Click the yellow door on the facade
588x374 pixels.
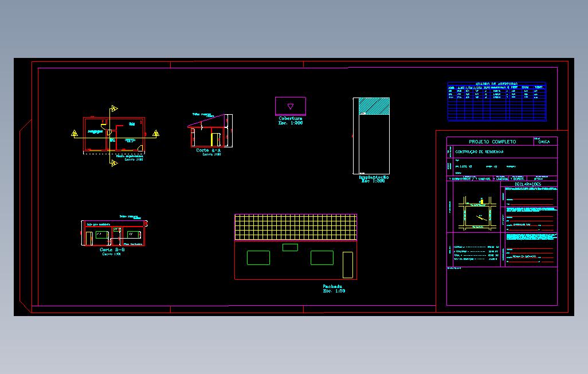(348, 265)
